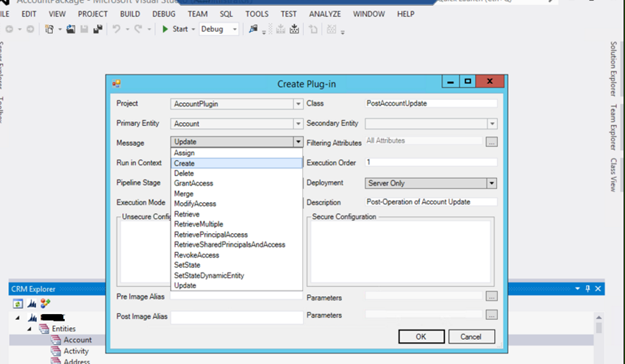
Task: Choose RetrievePrincipalAccess from the list
Action: (236, 235)
